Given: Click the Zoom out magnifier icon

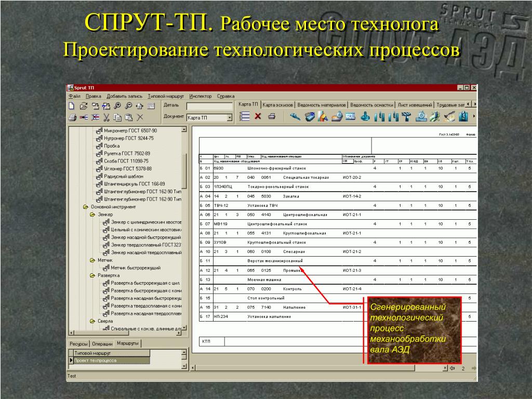Looking at the screenshot, I should pos(128,106).
